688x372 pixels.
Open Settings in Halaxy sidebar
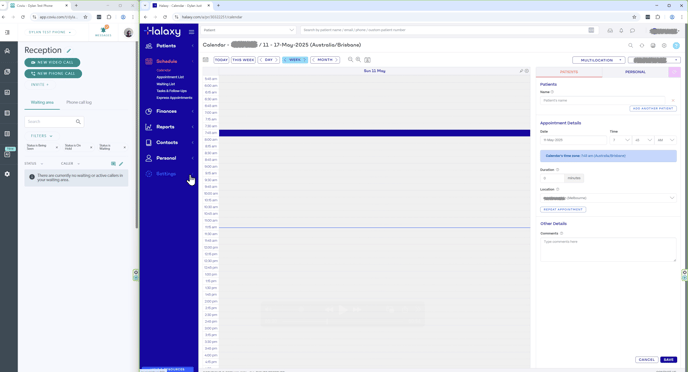tap(166, 174)
